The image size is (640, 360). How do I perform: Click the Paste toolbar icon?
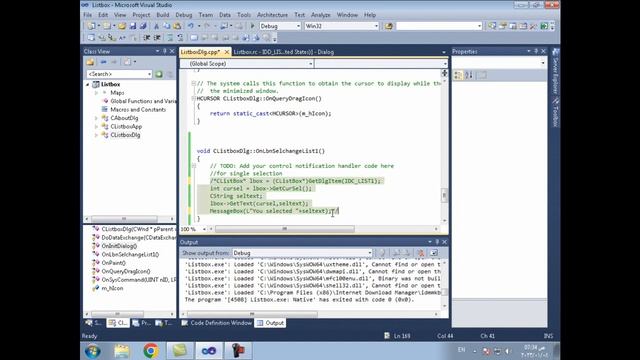coord(177,26)
